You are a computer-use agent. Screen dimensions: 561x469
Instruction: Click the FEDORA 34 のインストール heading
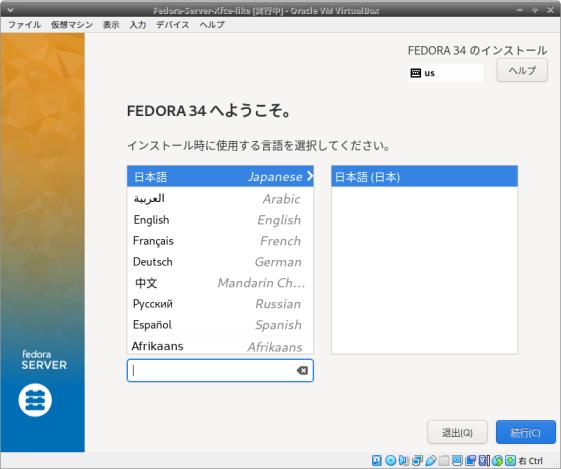(477, 50)
